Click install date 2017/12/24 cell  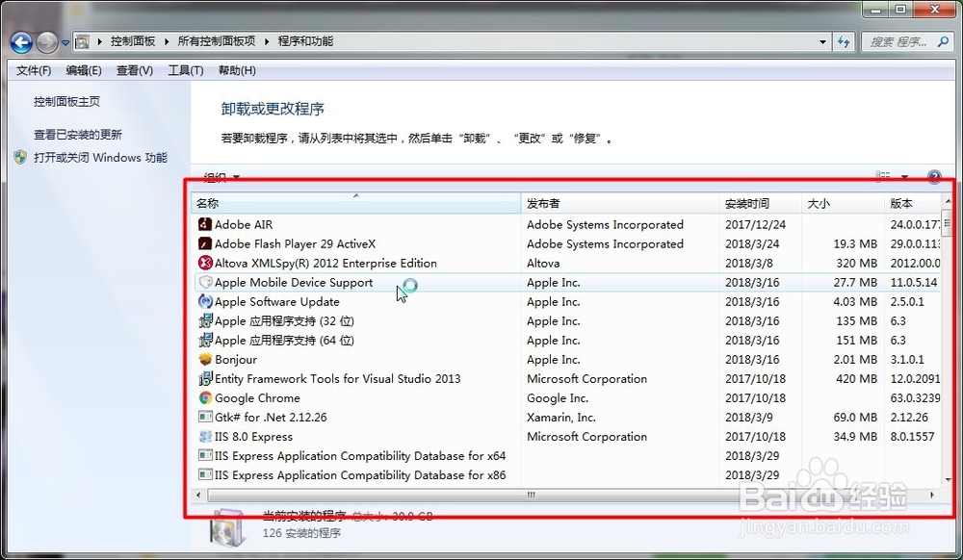click(x=755, y=224)
